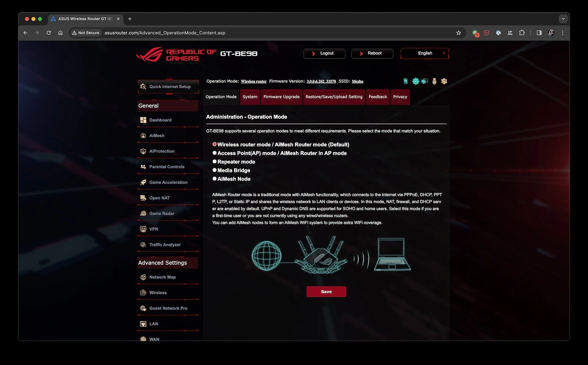
Task: Click the mobile app status icon
Action: (x=405, y=81)
